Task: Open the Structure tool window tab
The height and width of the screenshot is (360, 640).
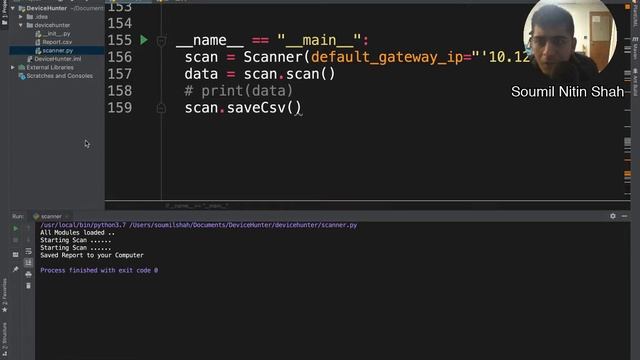Action: tap(4, 339)
